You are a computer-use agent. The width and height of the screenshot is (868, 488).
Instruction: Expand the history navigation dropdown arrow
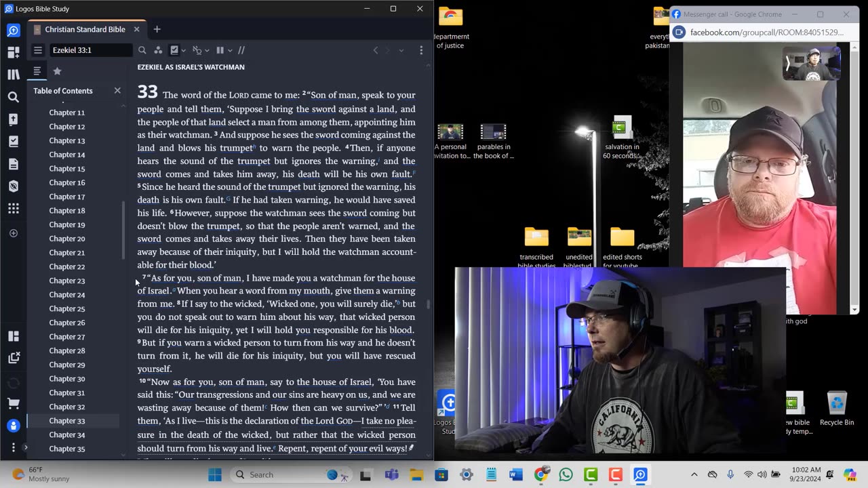[x=401, y=50]
